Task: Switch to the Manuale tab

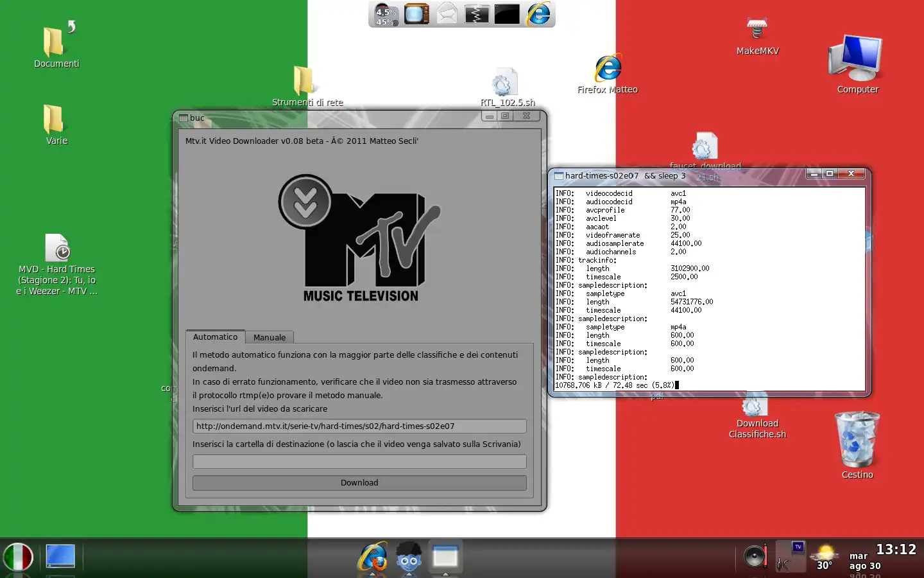Action: click(x=269, y=338)
